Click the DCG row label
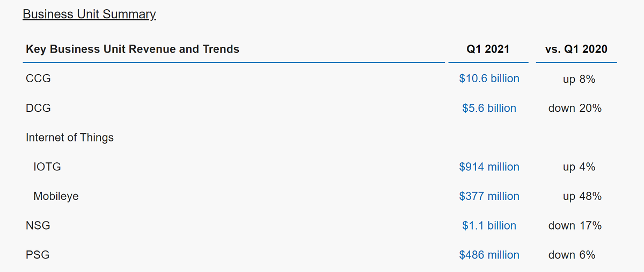Viewport: 644px width, 272px height. [38, 108]
